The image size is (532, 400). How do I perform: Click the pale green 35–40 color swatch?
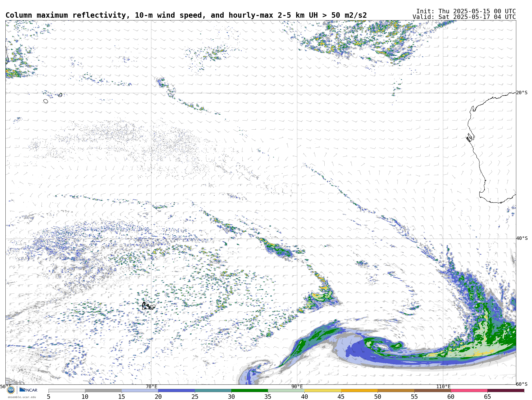pyautogui.click(x=286, y=391)
